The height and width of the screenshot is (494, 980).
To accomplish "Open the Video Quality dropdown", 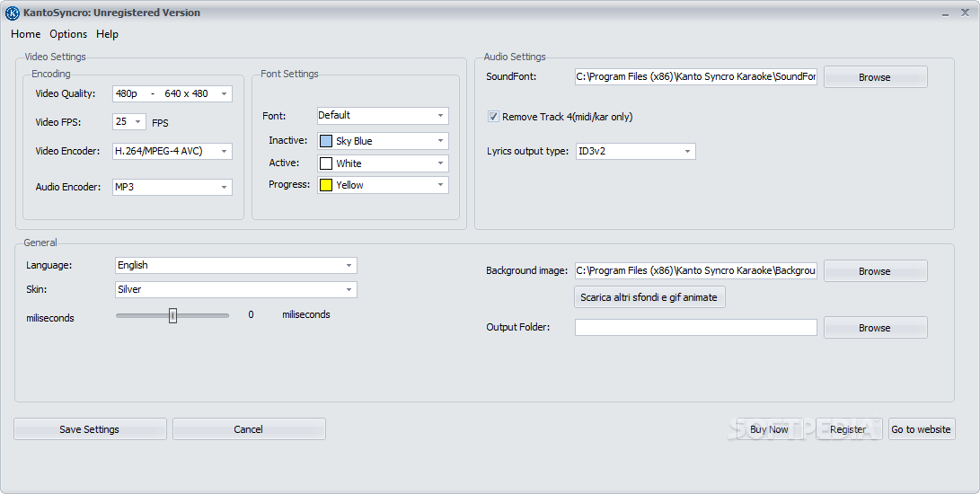I will pos(172,93).
